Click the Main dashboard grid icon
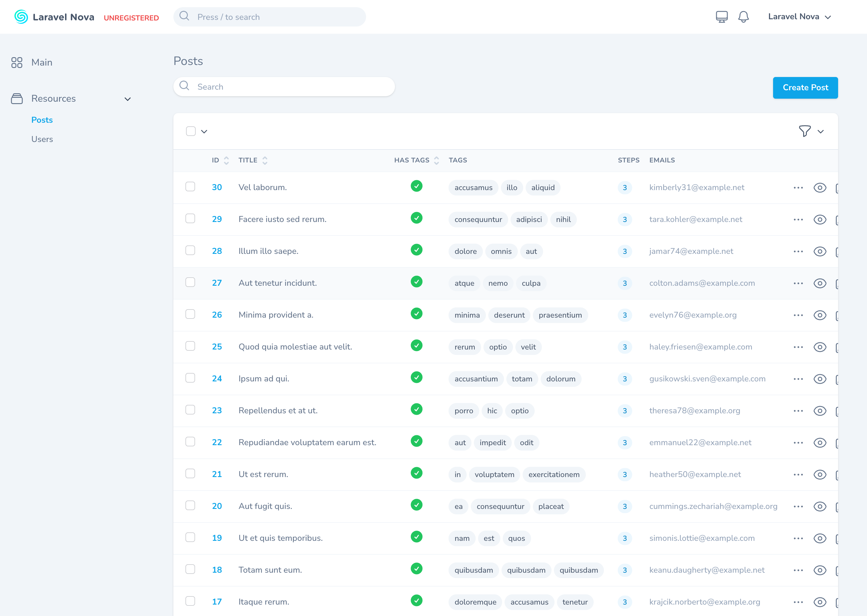 (17, 63)
